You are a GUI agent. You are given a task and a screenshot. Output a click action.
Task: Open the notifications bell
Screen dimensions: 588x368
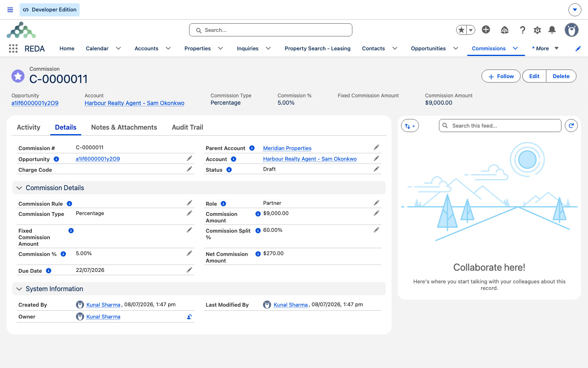(552, 30)
